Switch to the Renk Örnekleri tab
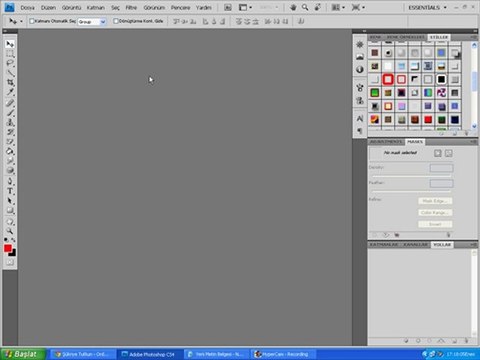 click(x=405, y=37)
